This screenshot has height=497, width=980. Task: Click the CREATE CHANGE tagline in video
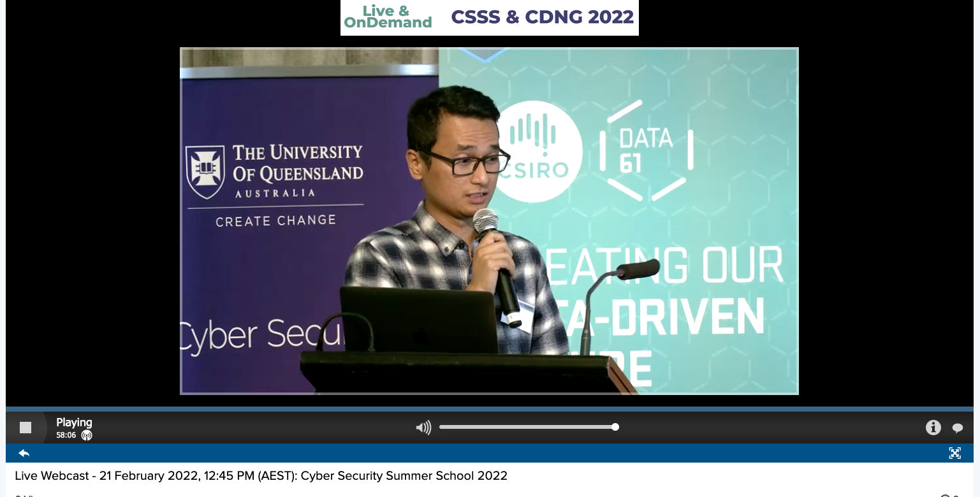275,220
